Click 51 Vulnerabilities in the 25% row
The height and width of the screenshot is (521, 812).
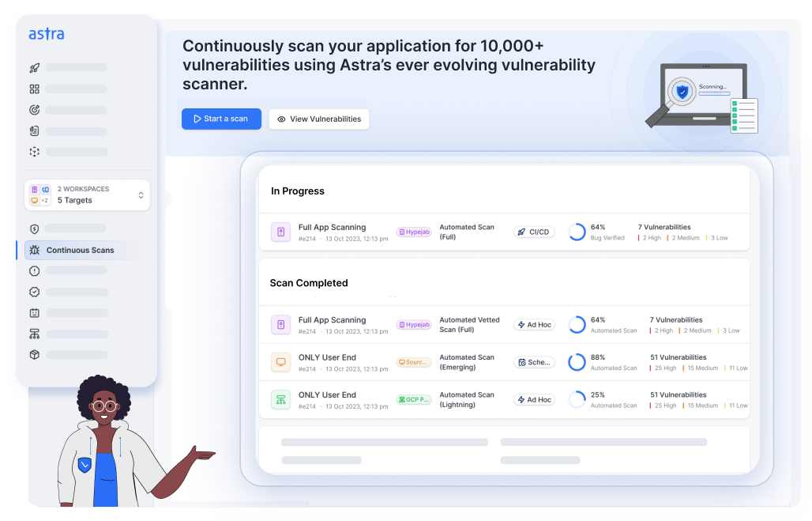679,395
